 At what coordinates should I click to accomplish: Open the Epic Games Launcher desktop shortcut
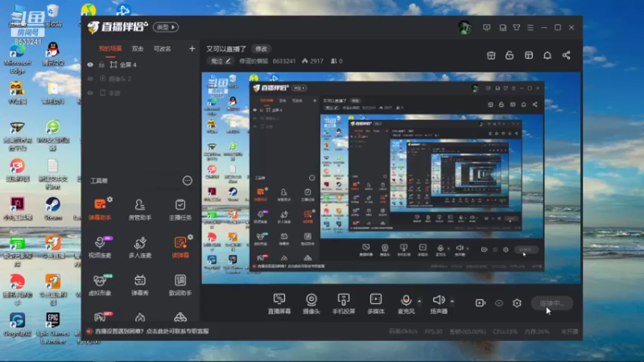pyautogui.click(x=52, y=328)
